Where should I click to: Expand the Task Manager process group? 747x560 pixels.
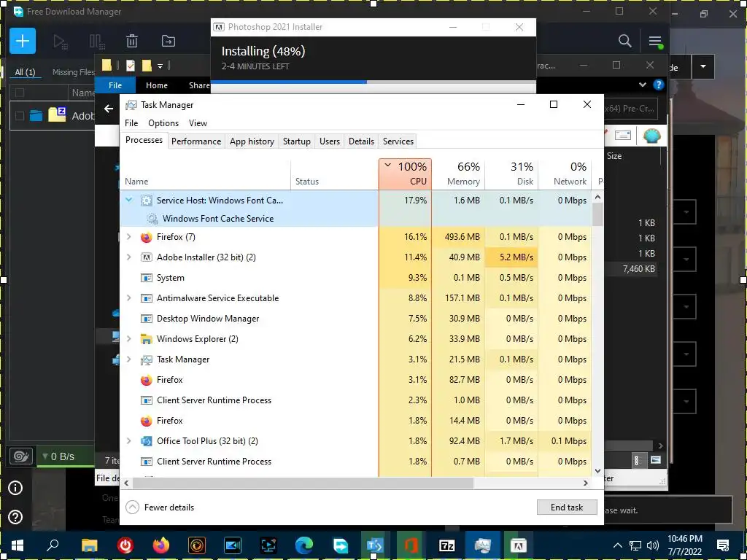point(129,359)
